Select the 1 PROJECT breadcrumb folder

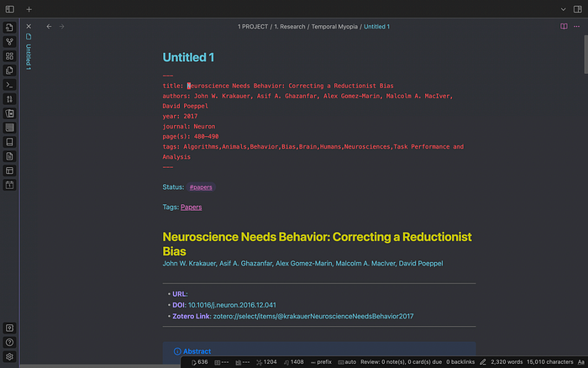253,27
